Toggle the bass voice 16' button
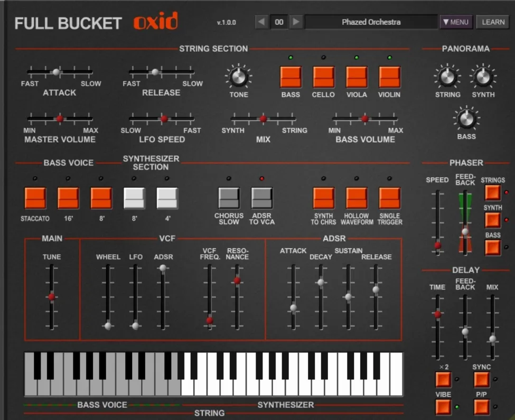The width and height of the screenshot is (515, 420). (x=68, y=198)
